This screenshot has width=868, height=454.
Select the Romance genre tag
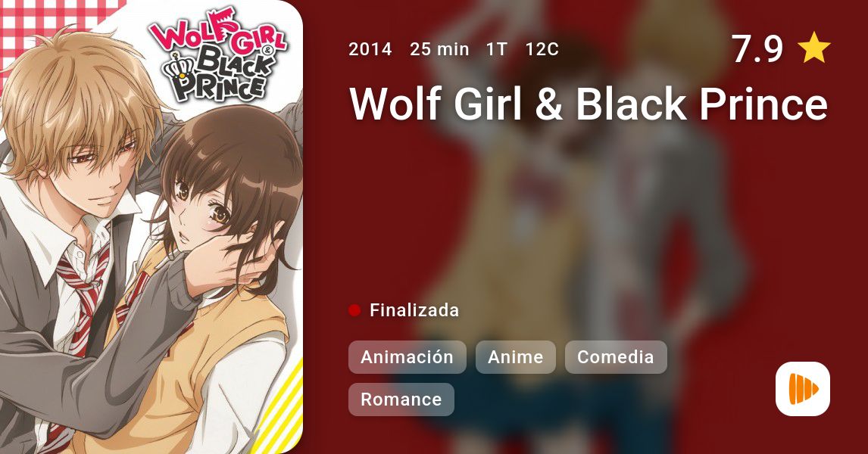401,400
